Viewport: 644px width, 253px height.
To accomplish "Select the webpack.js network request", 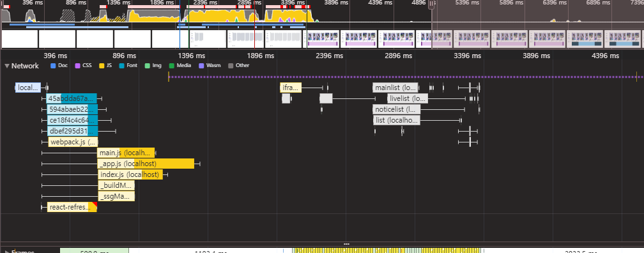I will [73, 142].
